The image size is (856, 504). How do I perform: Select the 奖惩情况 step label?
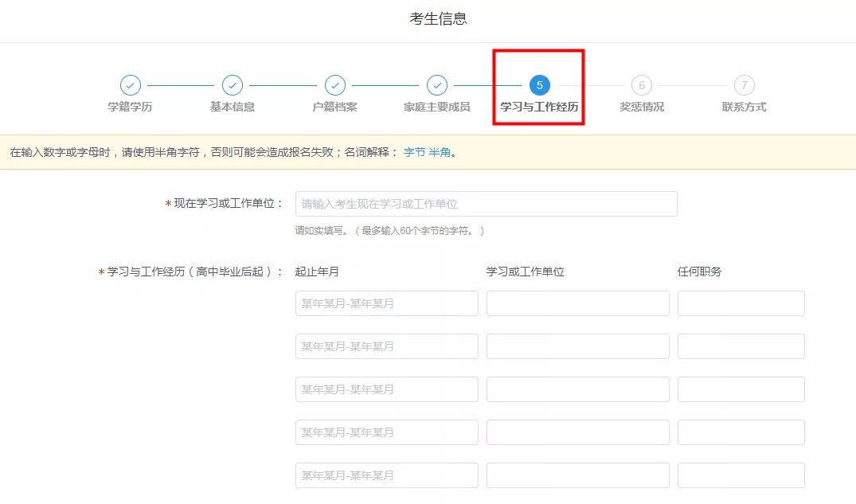[x=642, y=107]
